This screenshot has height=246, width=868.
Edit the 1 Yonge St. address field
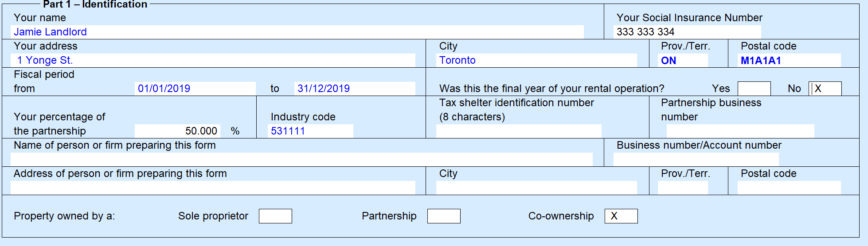coord(213,60)
